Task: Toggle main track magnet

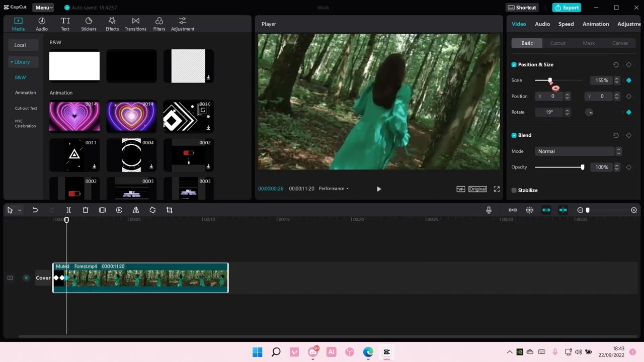Action: coord(513,210)
